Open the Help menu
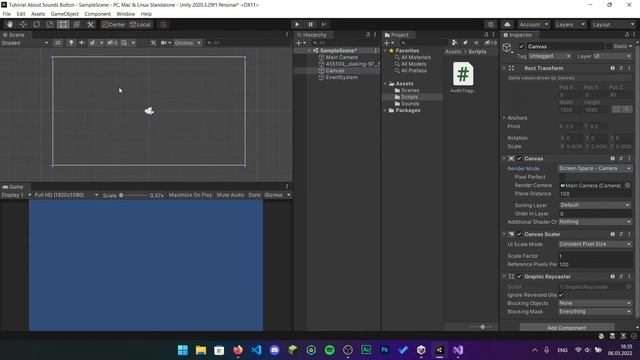 pyautogui.click(x=146, y=14)
